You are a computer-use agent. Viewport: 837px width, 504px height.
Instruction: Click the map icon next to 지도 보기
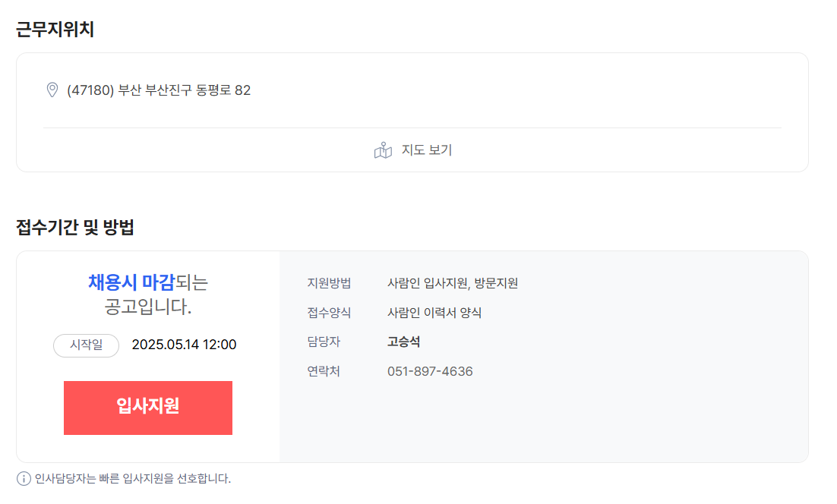(383, 150)
